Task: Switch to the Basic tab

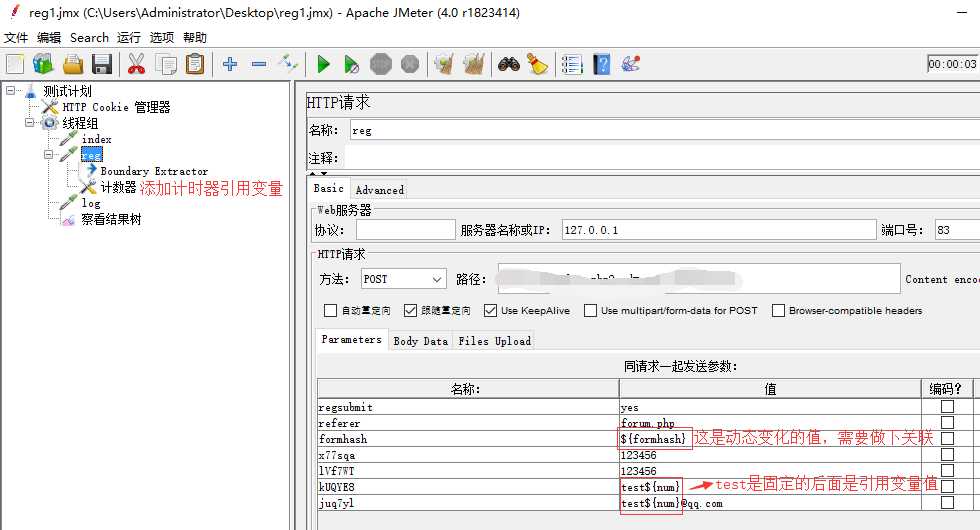Action: 329,188
